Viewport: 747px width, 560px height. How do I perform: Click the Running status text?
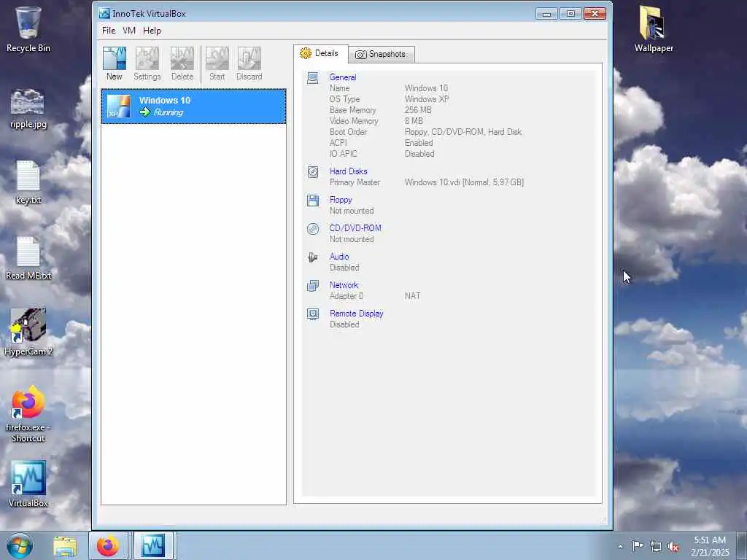[x=169, y=112]
